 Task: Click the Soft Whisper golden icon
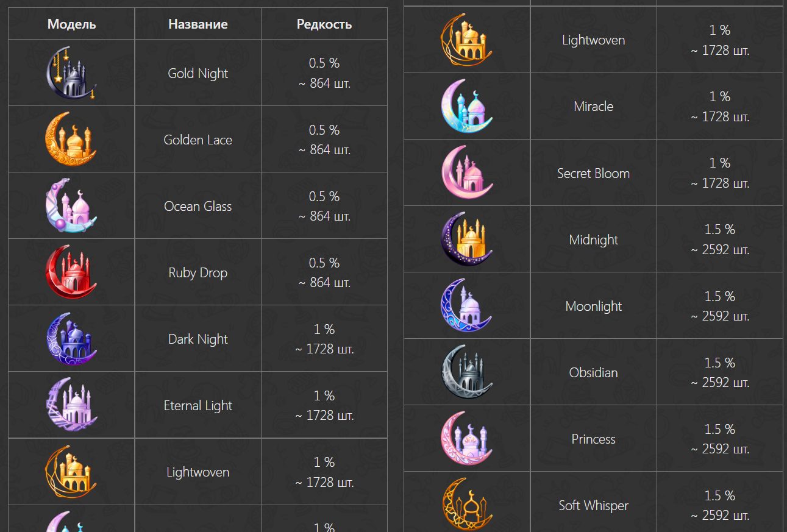[466, 505]
